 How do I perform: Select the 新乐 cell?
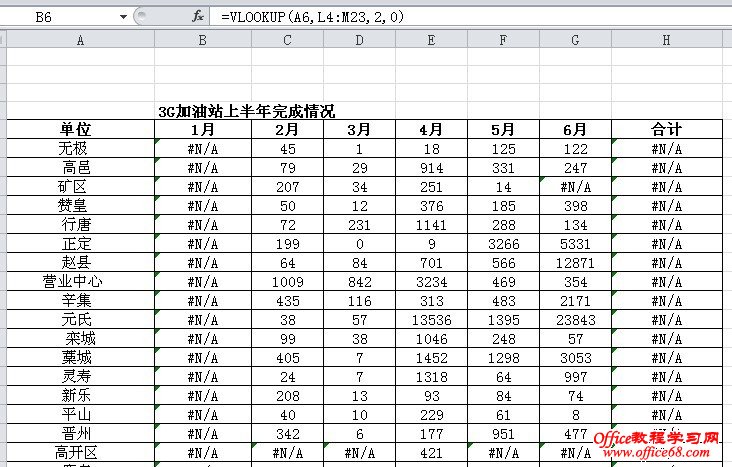point(80,396)
